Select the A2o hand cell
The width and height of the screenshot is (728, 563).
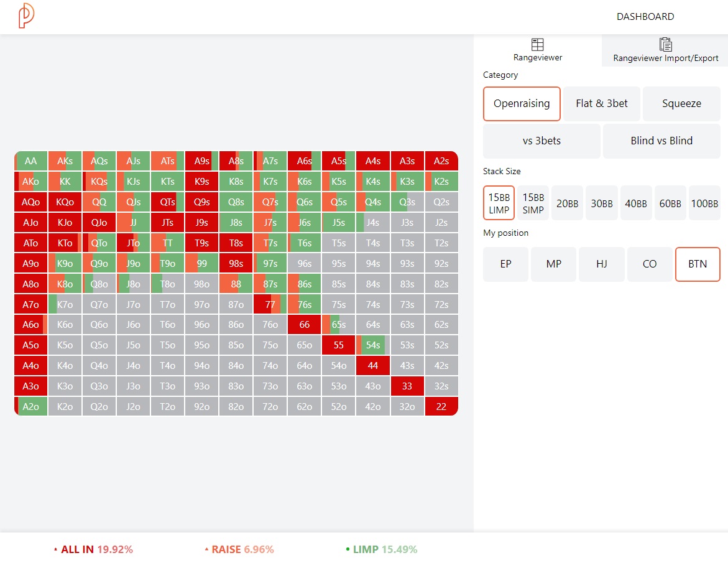point(30,406)
